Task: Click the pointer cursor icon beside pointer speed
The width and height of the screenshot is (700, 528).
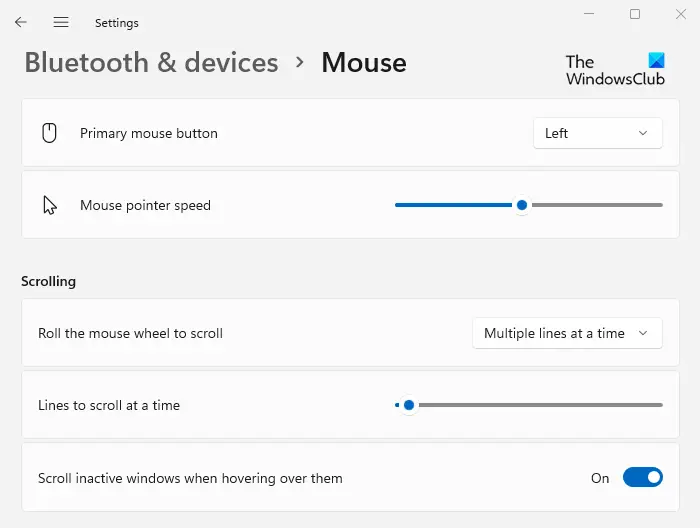Action: pyautogui.click(x=49, y=205)
